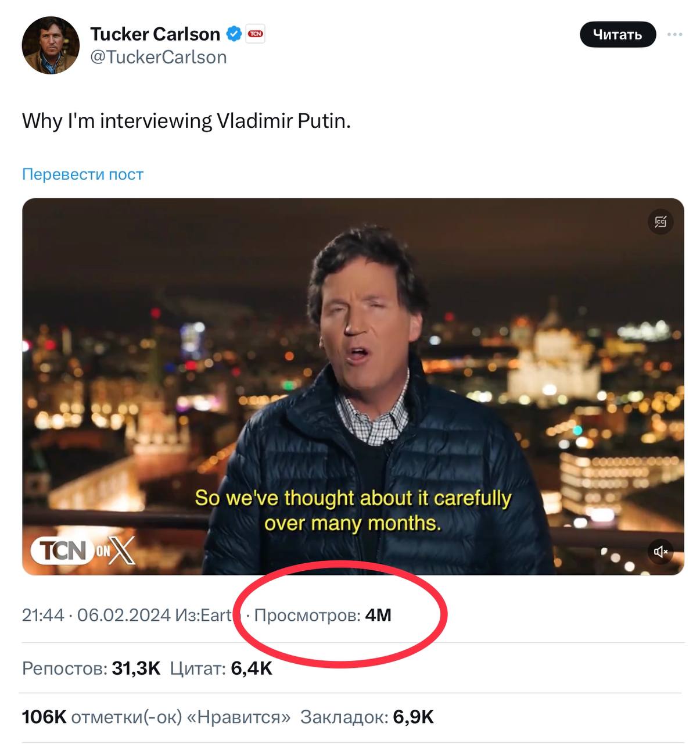Click the Закладок 6,9K bookmarks count
700x744 pixels.
click(x=367, y=717)
